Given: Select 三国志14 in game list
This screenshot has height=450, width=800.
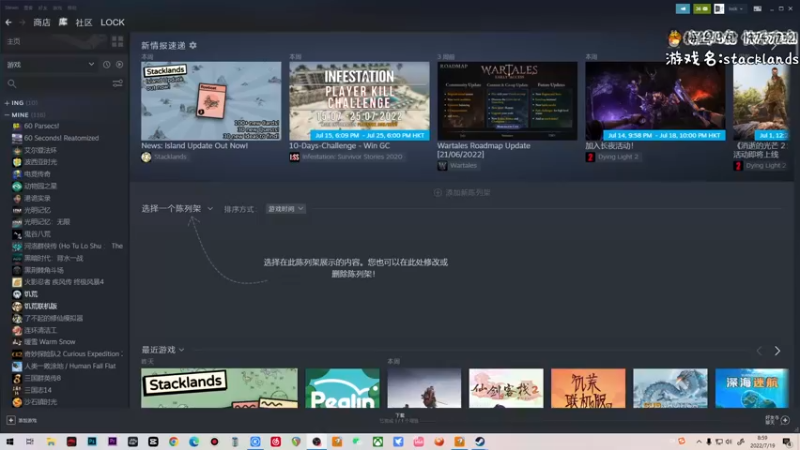Looking at the screenshot, I should (38, 390).
